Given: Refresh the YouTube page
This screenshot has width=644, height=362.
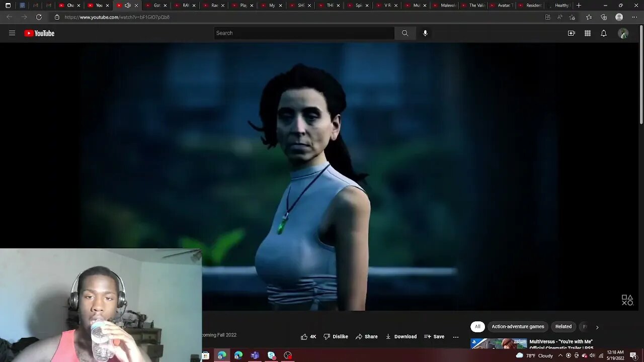Looking at the screenshot, I should tap(39, 17).
